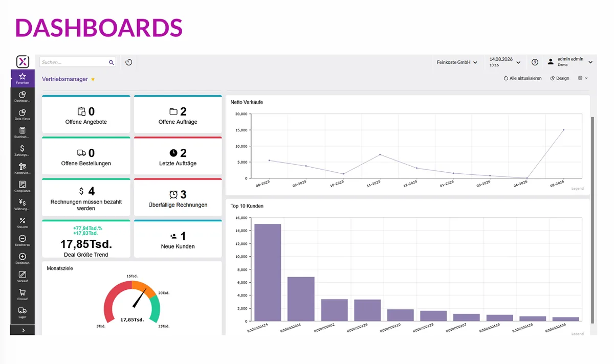Click the 08-2026 data point in Netto Verkäufe
This screenshot has height=364, width=614.
563,130
